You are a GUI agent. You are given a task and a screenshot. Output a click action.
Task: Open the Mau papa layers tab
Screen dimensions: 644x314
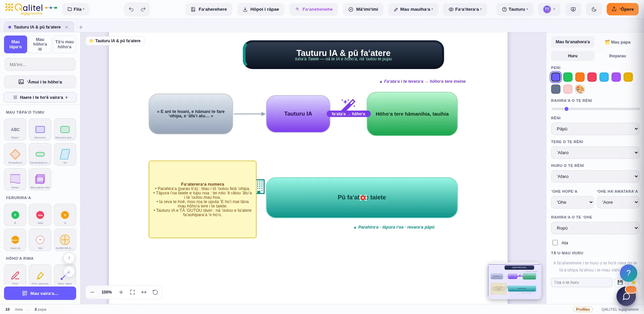618,42
